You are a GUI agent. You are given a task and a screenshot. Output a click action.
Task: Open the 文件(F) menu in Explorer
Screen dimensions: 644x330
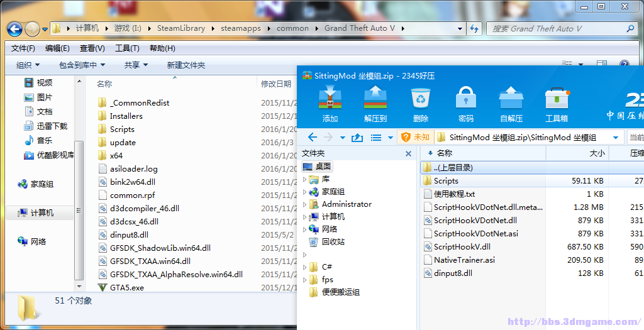pos(23,48)
